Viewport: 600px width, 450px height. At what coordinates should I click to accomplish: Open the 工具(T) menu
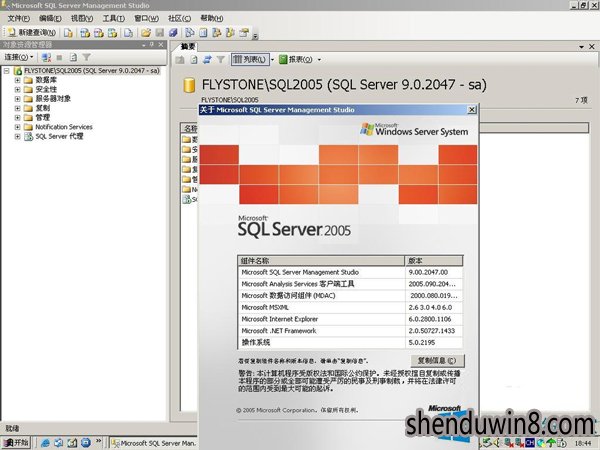coord(114,18)
